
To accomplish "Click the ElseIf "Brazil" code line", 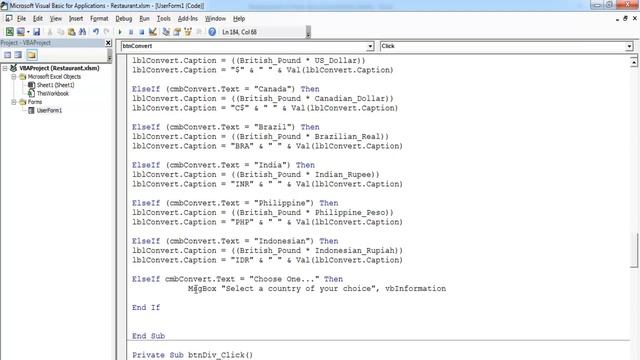I will (x=226, y=127).
